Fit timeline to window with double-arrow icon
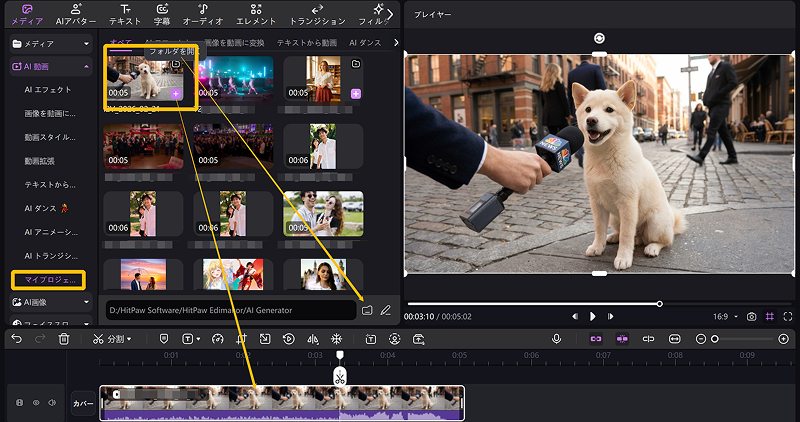800x422 pixels. [674, 339]
